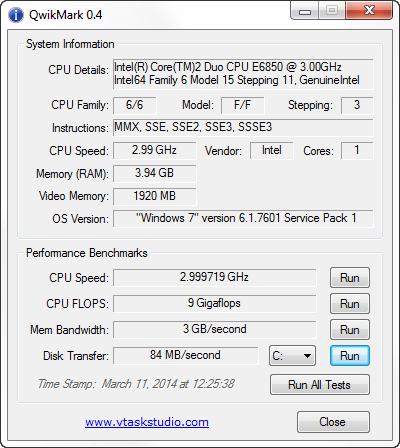
Task: Select the Instructions field showing MMX, SSE
Action: click(243, 127)
